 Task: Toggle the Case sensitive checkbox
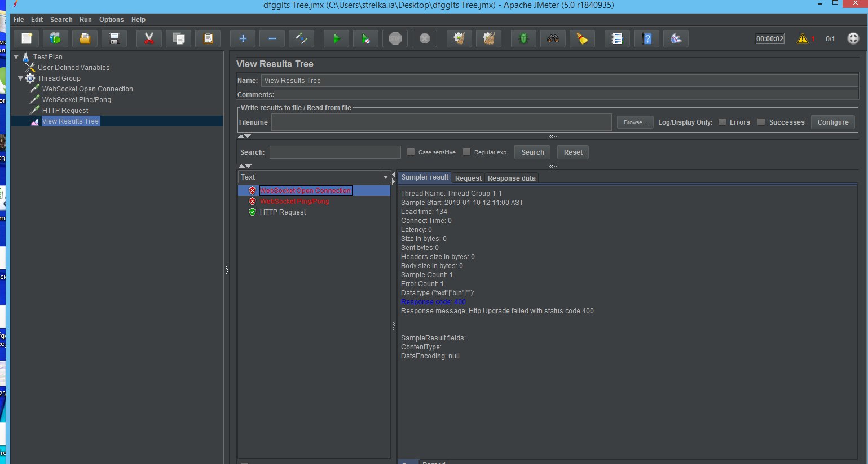tap(411, 152)
